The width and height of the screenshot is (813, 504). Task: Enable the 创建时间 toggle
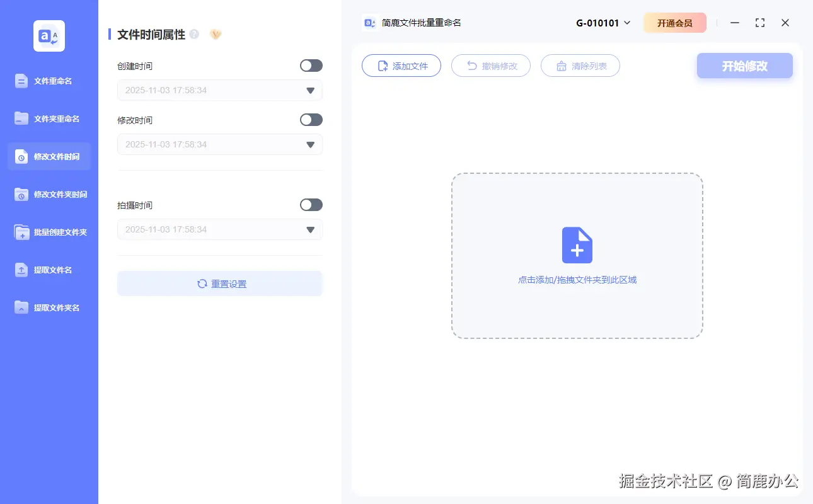[311, 66]
